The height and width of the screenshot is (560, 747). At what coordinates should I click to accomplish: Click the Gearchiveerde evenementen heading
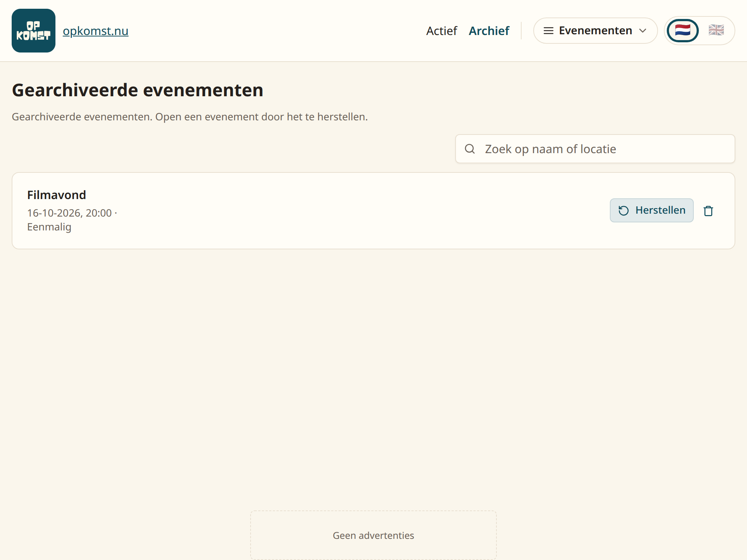(138, 90)
